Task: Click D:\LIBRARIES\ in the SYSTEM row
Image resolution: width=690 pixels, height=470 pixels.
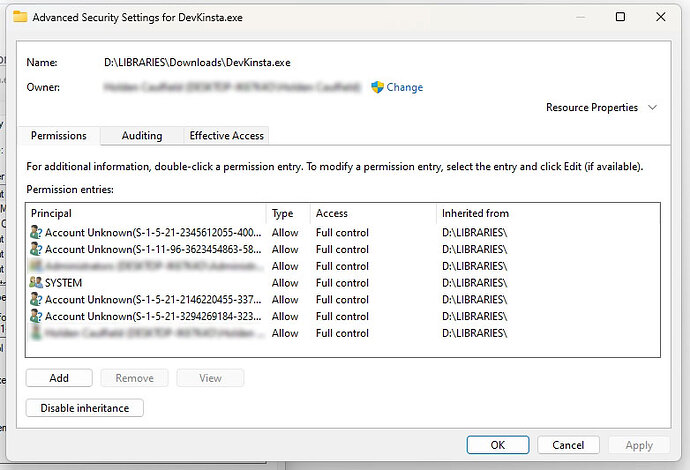Action: [475, 283]
